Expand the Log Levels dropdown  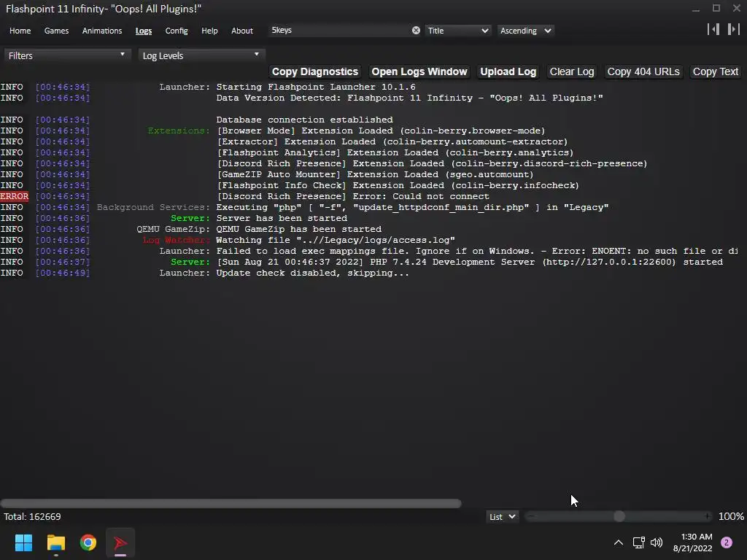pyautogui.click(x=201, y=55)
